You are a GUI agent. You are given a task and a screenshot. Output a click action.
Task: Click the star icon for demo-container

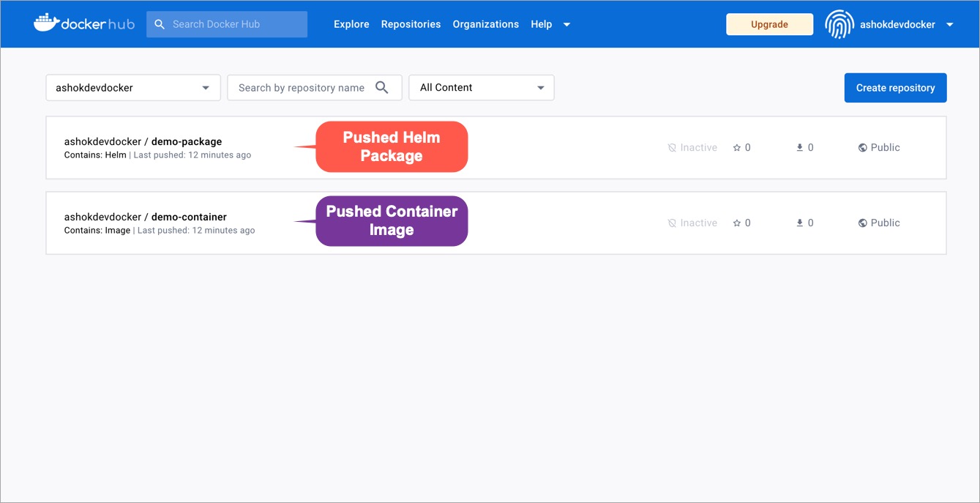point(737,223)
